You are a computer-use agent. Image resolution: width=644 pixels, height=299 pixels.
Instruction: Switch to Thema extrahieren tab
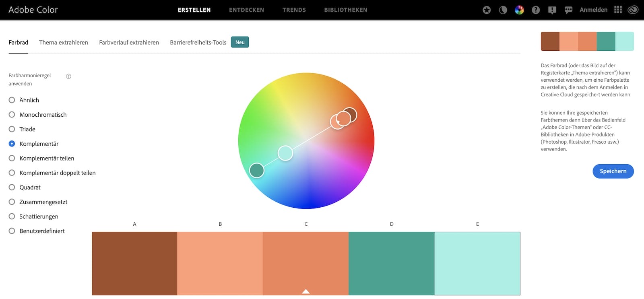tap(64, 42)
